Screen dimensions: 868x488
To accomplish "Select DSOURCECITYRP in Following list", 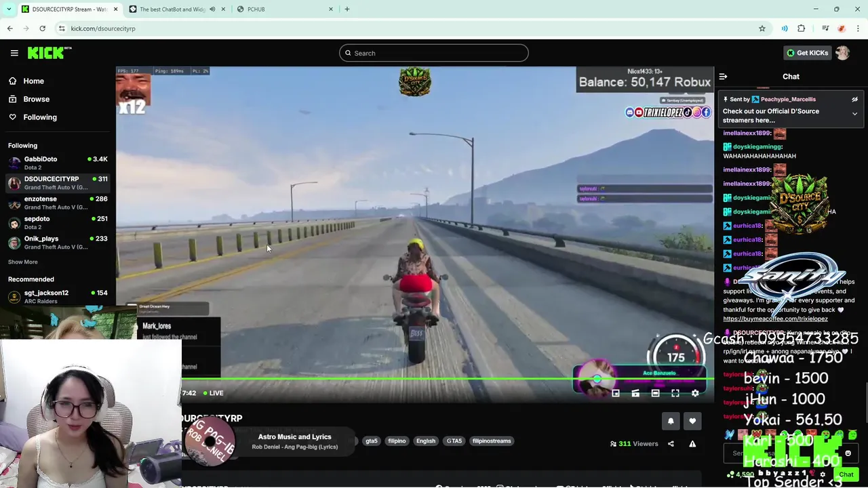I will [x=58, y=182].
